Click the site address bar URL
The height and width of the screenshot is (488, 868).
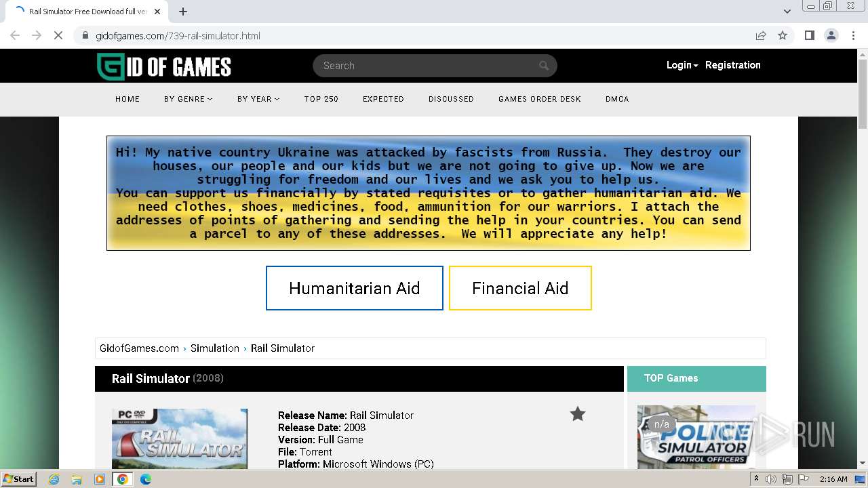point(178,36)
